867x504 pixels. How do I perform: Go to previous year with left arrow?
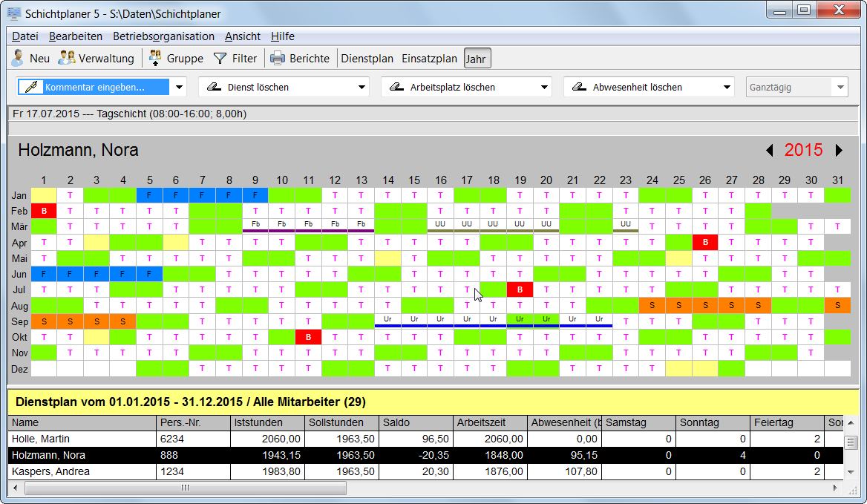(769, 151)
